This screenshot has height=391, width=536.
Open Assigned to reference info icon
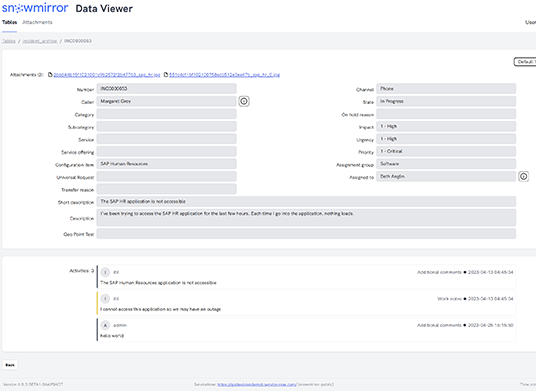click(x=524, y=176)
